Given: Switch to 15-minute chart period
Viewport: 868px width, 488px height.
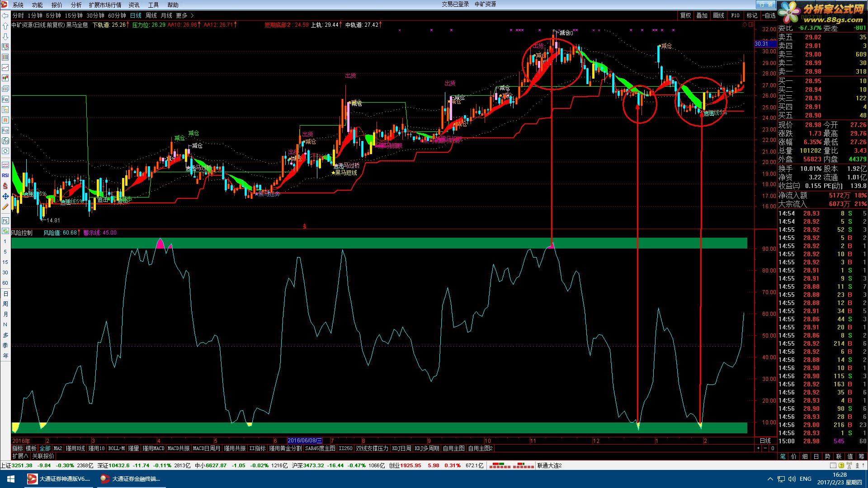Looking at the screenshot, I should [74, 15].
